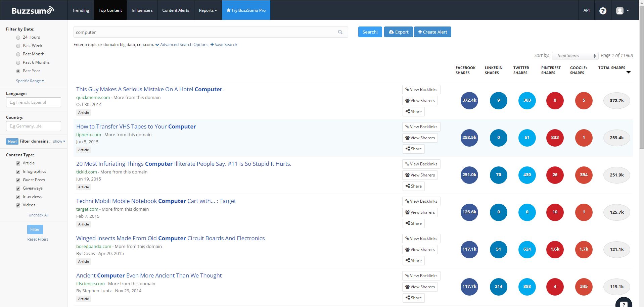This screenshot has height=307, width=644.
Task: Click the BuzzSumo logo
Action: point(33,10)
